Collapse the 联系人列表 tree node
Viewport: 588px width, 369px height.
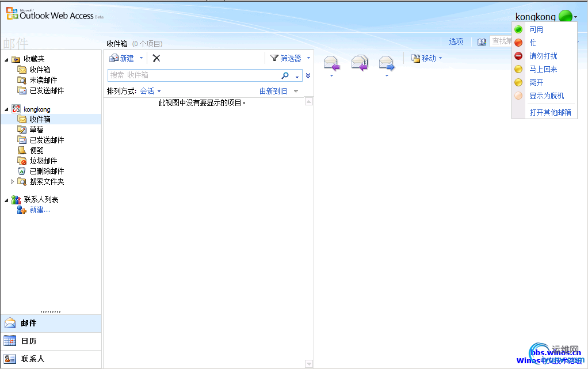pyautogui.click(x=6, y=200)
